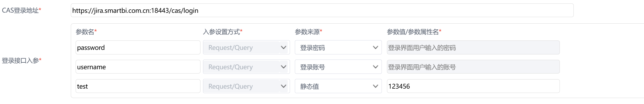Open the Request/Query dropdown in the password row
The height and width of the screenshot is (104, 644).
click(x=246, y=47)
